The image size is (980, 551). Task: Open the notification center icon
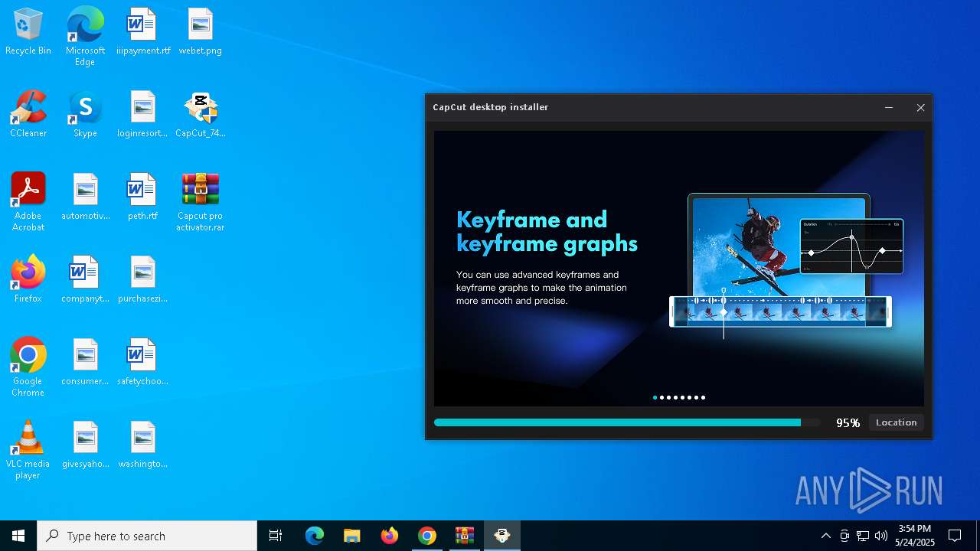coord(955,536)
